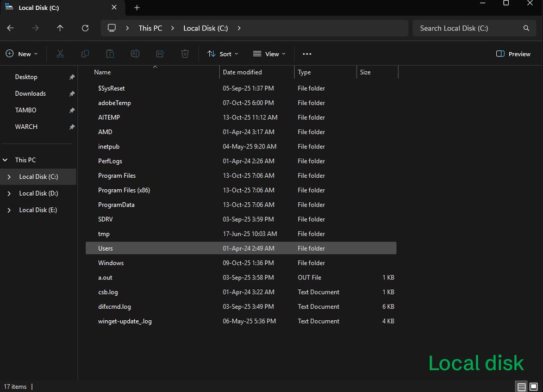
Task: Switch to large thumbnails view icon
Action: [533, 387]
